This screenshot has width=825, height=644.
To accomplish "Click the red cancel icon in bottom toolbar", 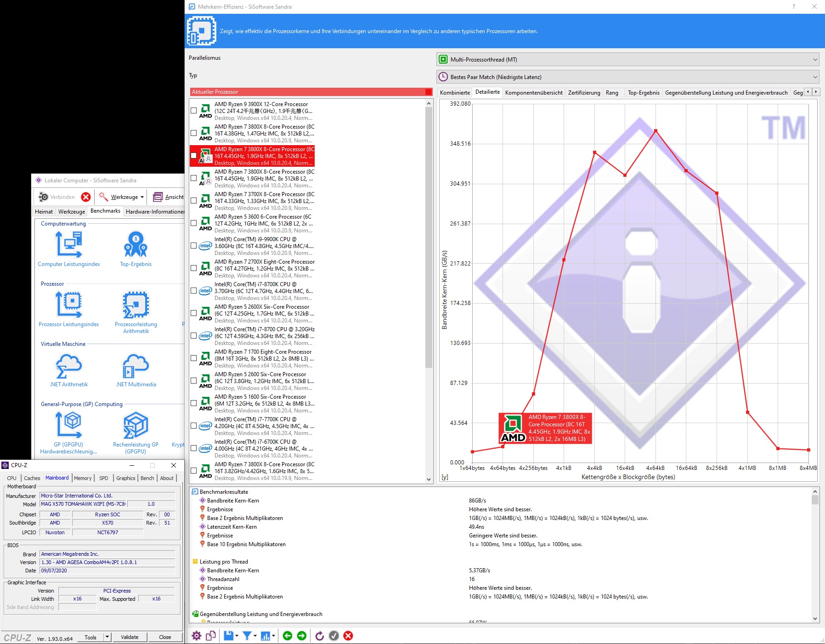I will pos(348,636).
